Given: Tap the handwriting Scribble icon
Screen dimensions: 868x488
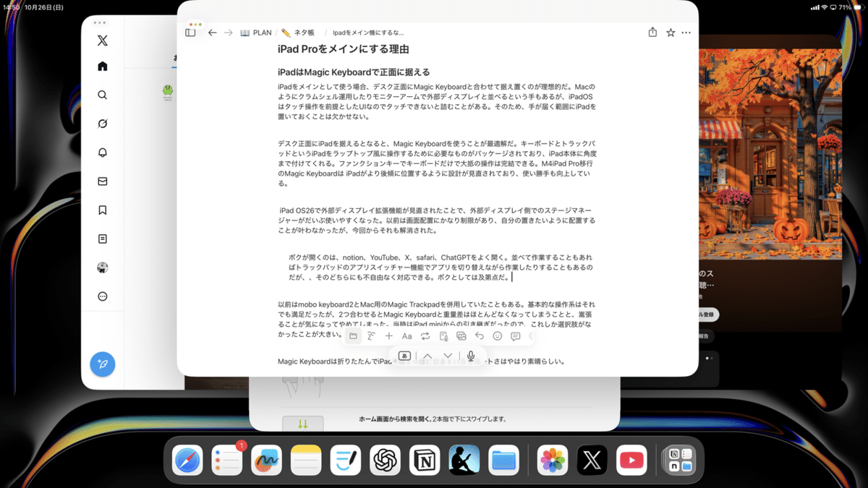Looking at the screenshot, I should (x=370, y=335).
